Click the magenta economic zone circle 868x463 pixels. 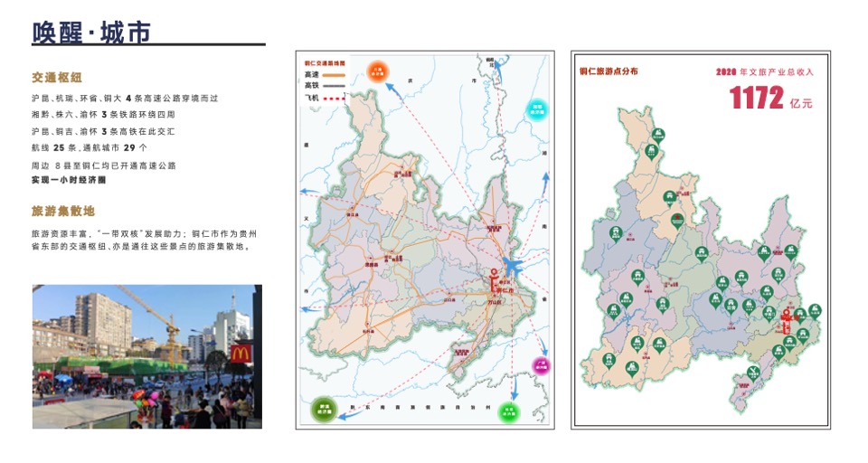540,366
